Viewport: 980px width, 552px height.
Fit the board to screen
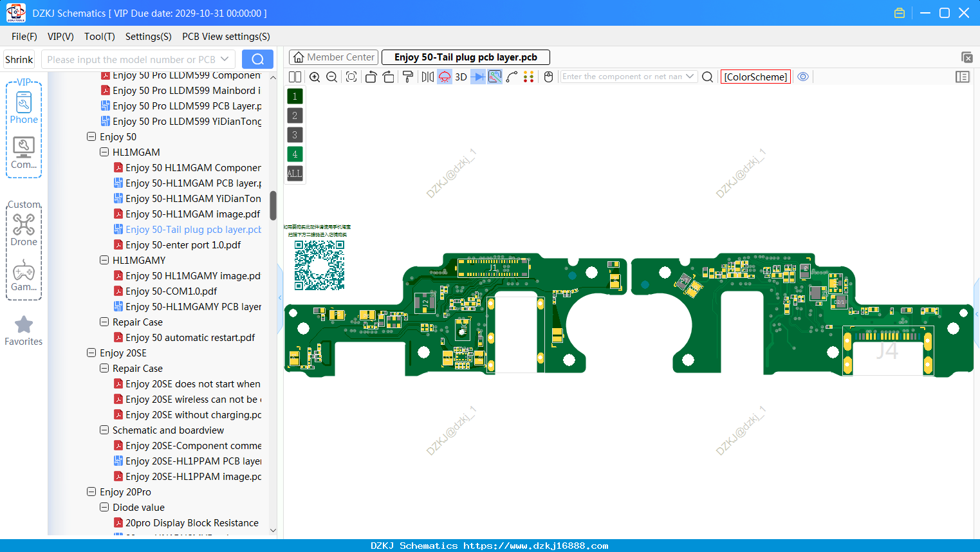pyautogui.click(x=351, y=77)
